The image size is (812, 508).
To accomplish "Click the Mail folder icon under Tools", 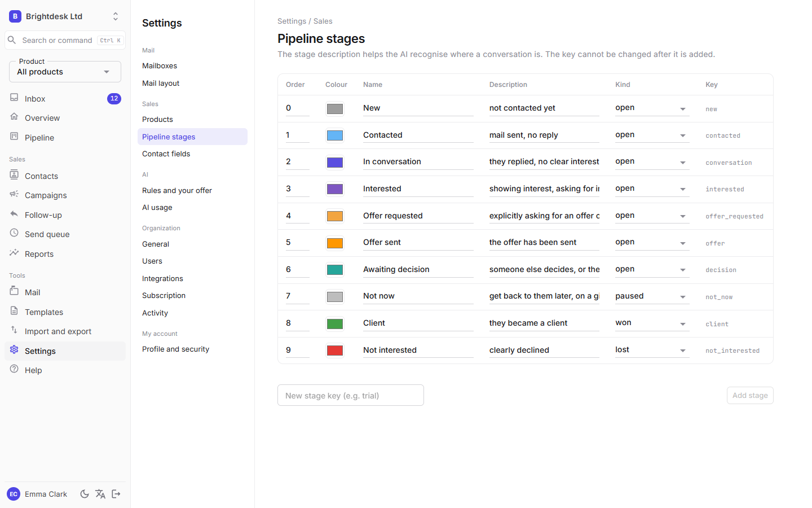I will [14, 291].
